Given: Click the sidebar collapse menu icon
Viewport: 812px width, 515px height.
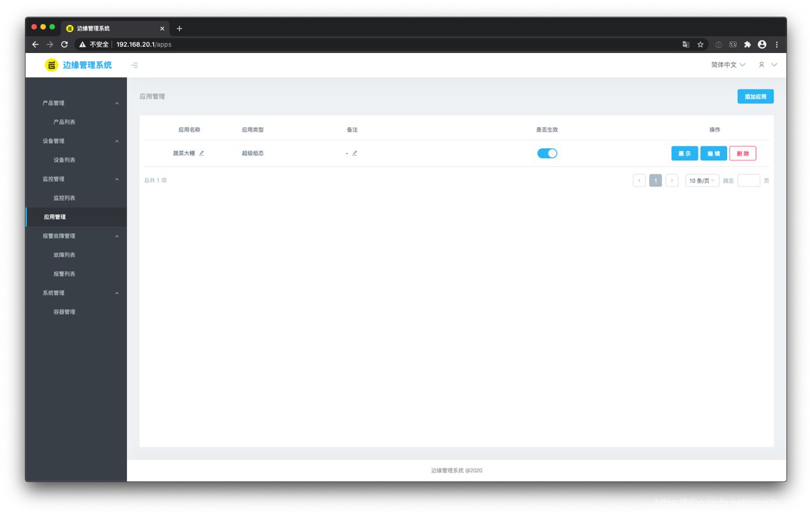Looking at the screenshot, I should pos(134,65).
